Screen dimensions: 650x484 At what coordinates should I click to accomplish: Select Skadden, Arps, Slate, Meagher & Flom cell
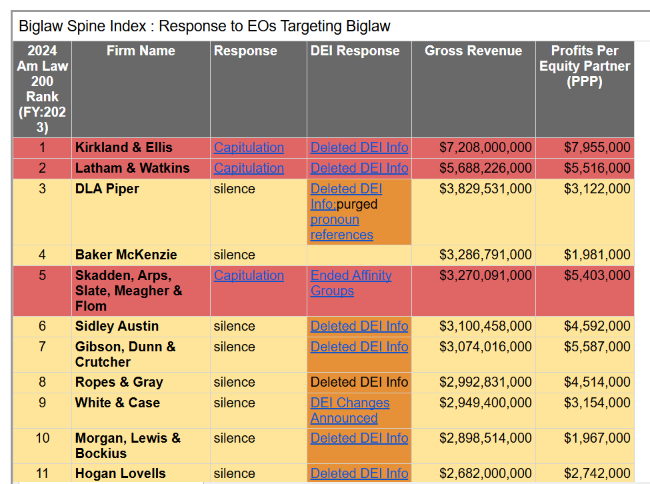click(141, 291)
